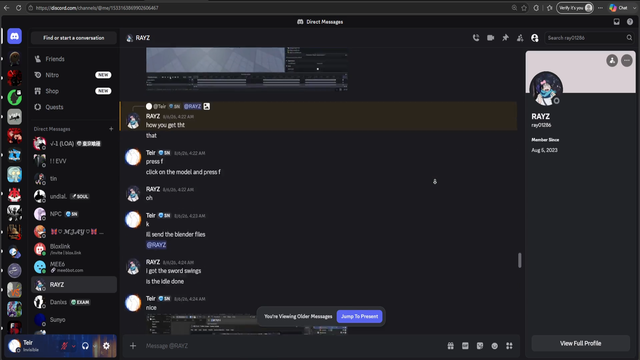
Task: Open the NPC direct message
Action: (74, 214)
